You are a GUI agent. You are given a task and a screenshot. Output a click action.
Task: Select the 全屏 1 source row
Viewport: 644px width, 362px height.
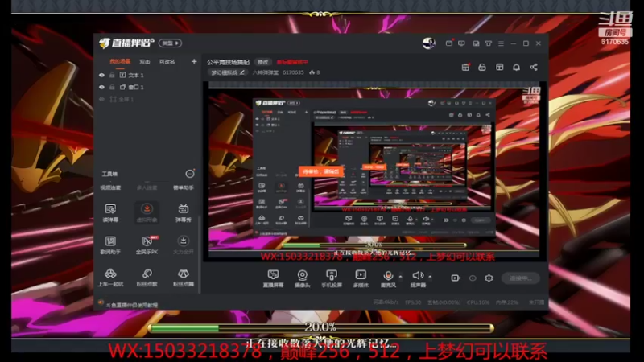click(x=147, y=99)
